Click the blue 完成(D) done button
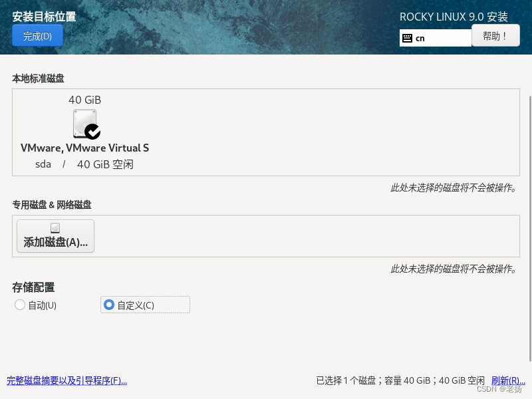The width and height of the screenshot is (532, 399). (37, 36)
